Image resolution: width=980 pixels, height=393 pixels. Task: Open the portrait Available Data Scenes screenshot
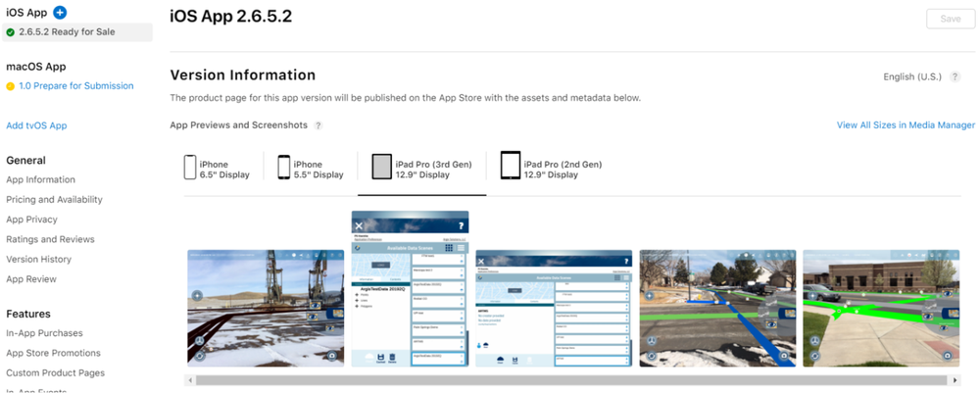click(x=410, y=288)
